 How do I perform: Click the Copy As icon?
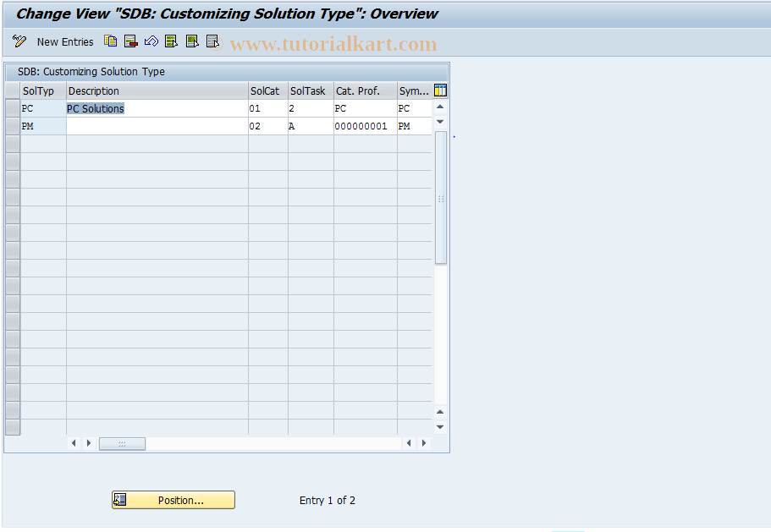coord(110,41)
